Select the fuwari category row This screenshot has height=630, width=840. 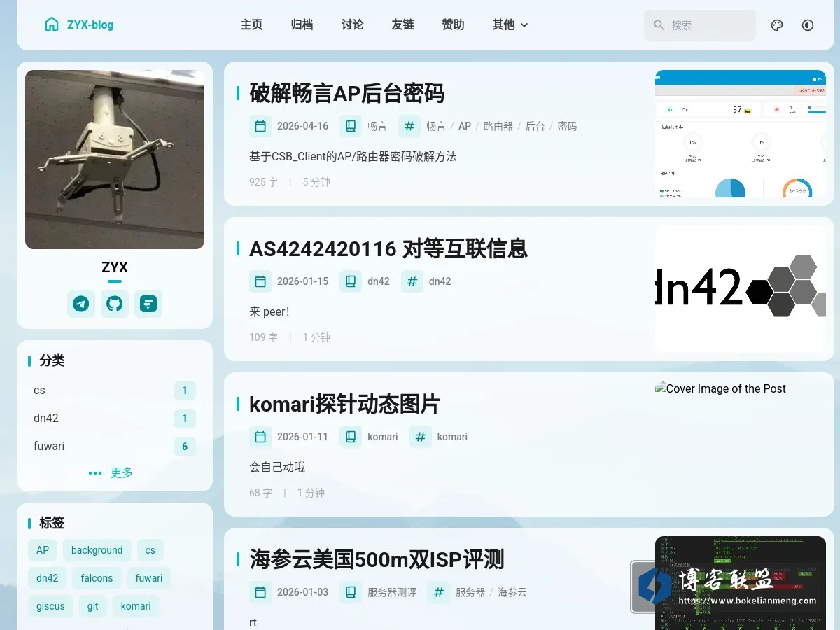click(x=115, y=447)
